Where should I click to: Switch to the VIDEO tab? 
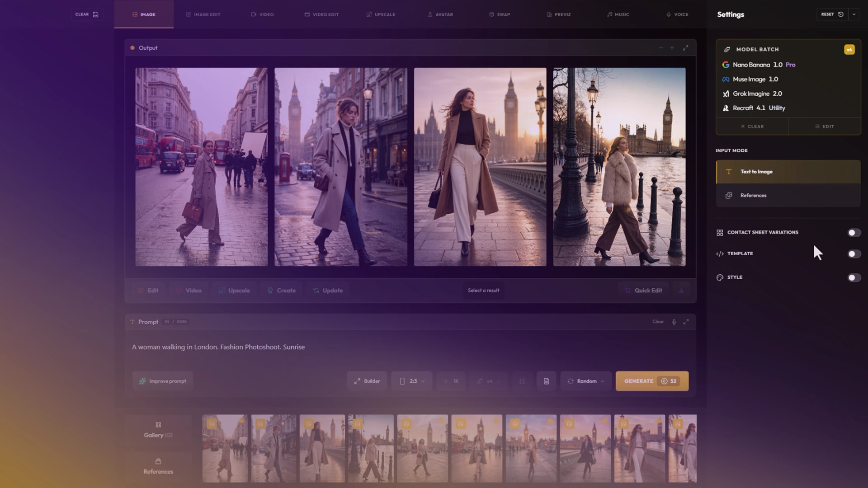(x=262, y=14)
